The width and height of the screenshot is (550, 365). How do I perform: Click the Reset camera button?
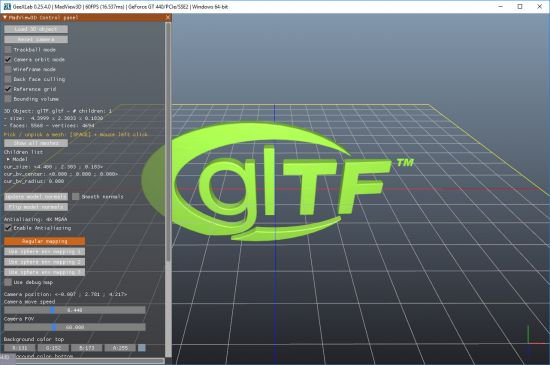(36, 39)
